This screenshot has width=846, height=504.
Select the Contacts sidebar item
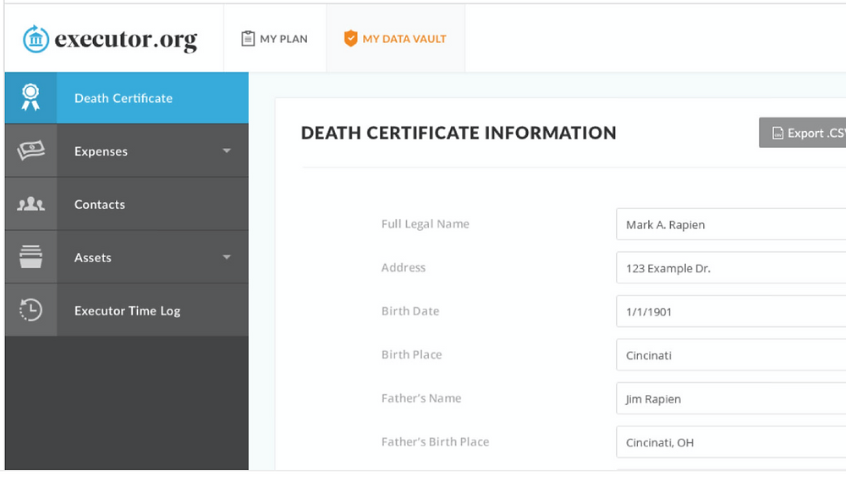127,205
